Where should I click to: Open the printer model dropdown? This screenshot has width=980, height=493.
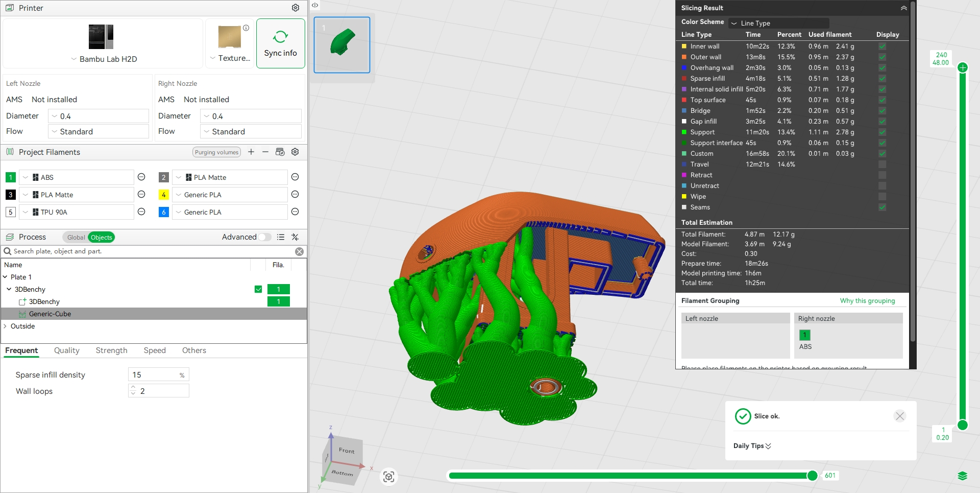104,59
